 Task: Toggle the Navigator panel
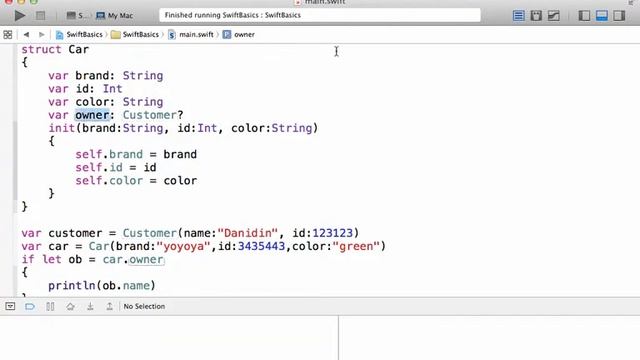click(x=584, y=16)
